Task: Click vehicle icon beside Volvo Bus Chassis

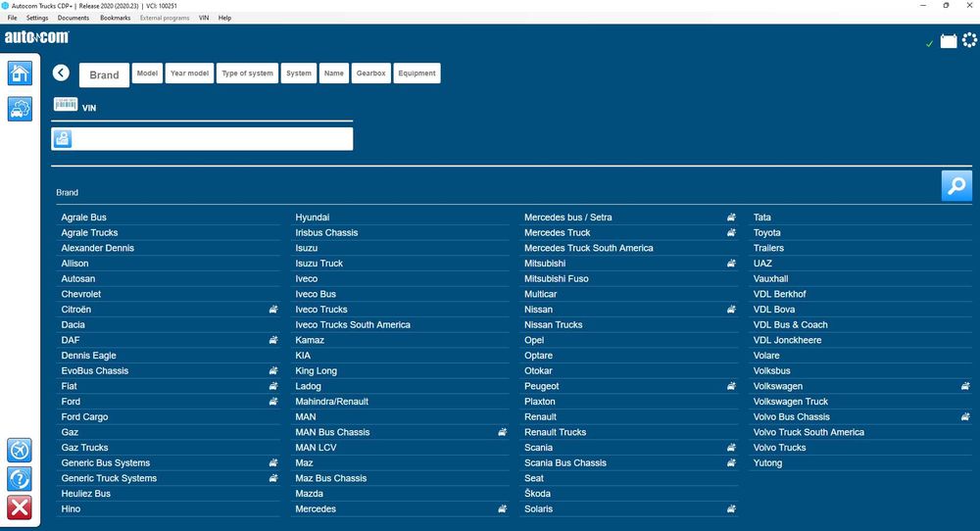Action: click(965, 416)
